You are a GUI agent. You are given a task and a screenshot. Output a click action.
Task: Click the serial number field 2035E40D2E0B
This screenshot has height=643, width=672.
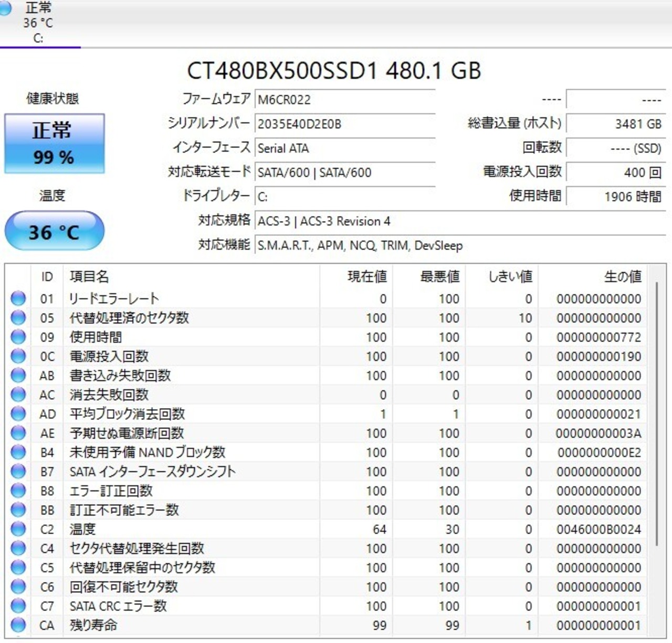pyautogui.click(x=345, y=124)
